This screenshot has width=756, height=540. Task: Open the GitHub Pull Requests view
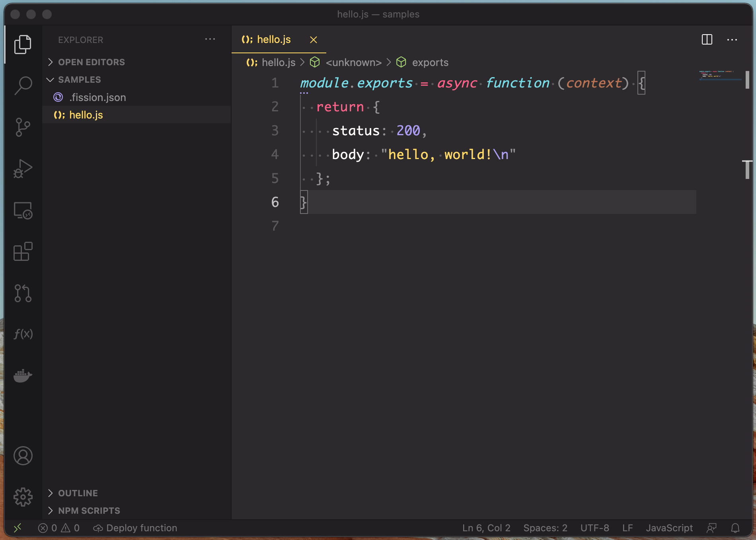pos(23,293)
